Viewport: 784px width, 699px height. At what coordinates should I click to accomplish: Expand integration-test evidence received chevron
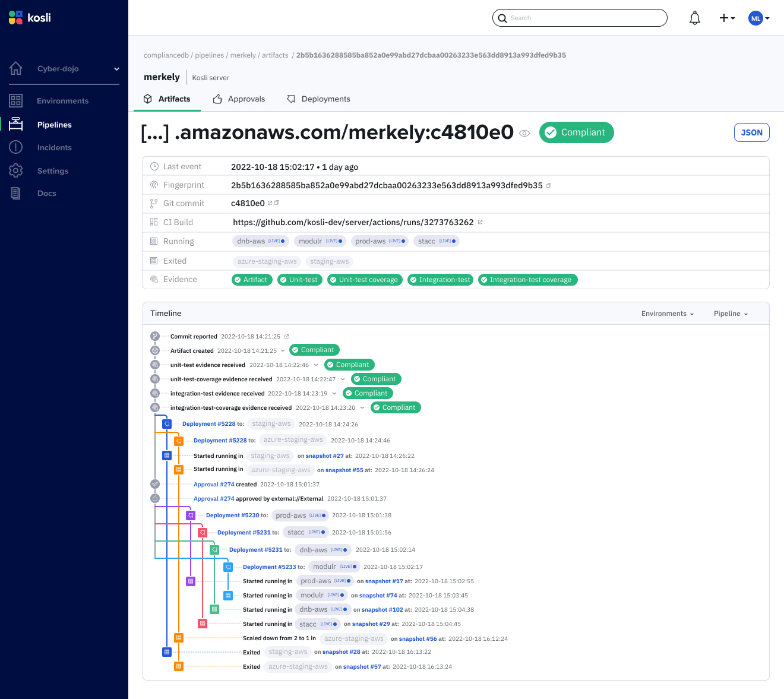tap(334, 393)
